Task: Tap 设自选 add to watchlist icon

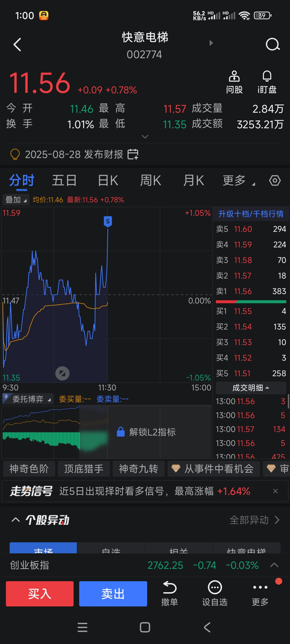Action: (x=215, y=594)
